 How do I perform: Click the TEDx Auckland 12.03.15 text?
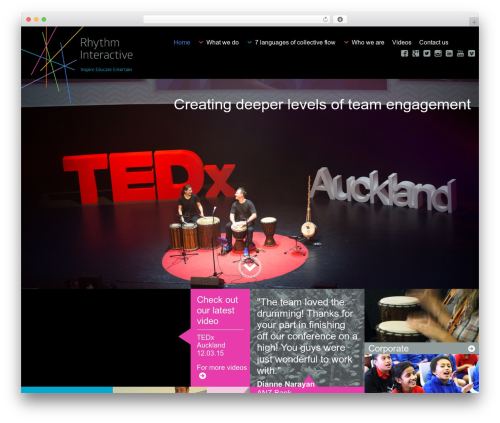pos(211,345)
